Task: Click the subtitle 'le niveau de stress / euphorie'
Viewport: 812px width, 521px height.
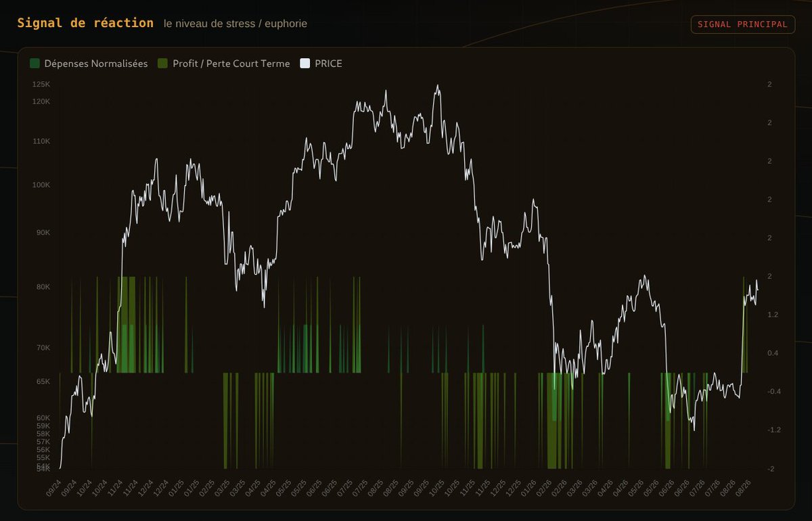Action: (235, 24)
